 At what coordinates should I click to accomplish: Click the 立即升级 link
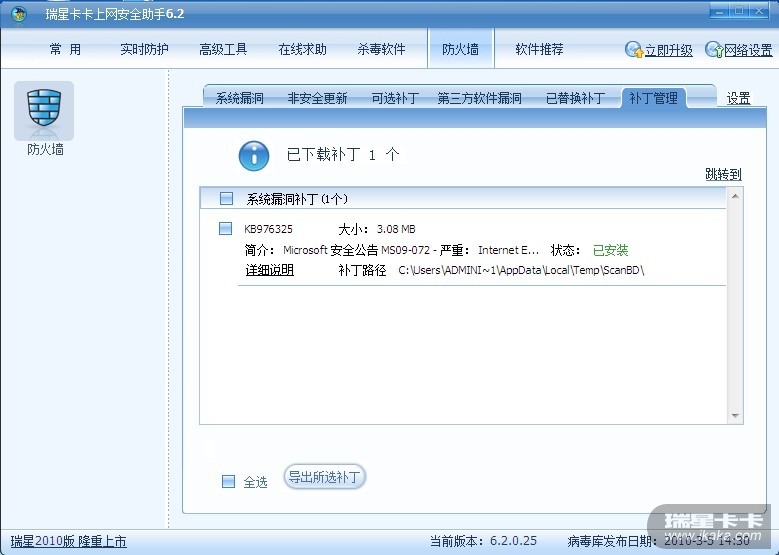(669, 51)
